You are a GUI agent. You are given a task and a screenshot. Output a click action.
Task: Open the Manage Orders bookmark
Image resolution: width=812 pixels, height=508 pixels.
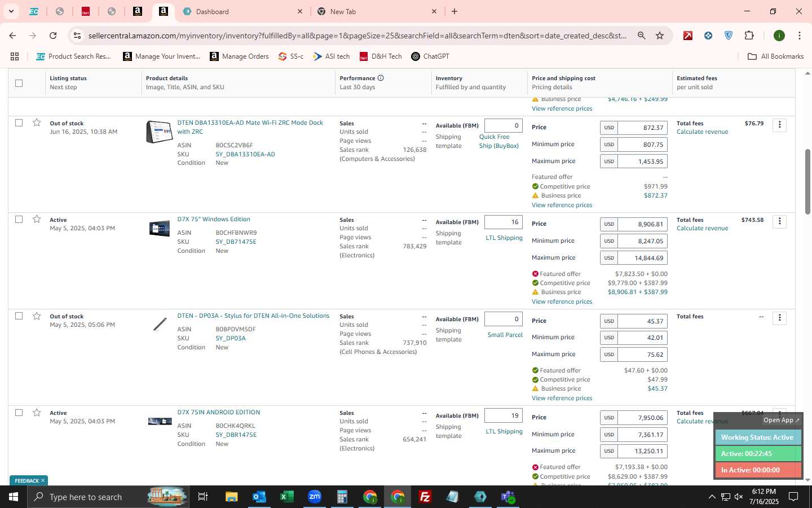[239, 56]
